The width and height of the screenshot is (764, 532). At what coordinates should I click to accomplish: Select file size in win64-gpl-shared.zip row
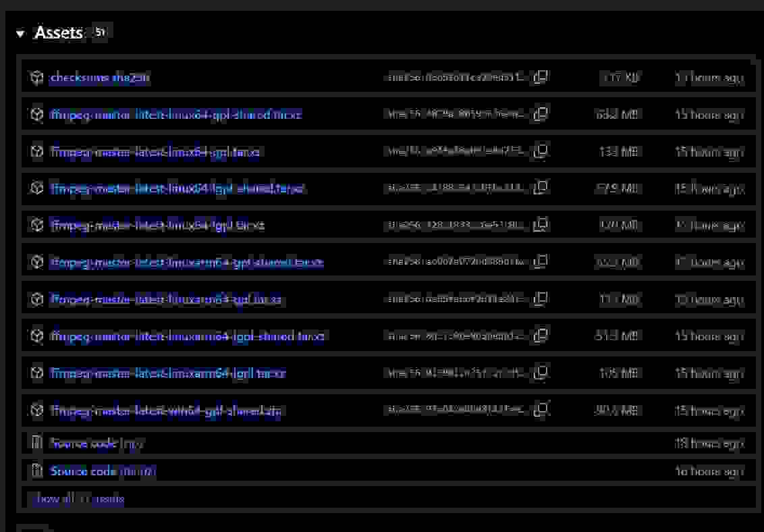click(617, 410)
